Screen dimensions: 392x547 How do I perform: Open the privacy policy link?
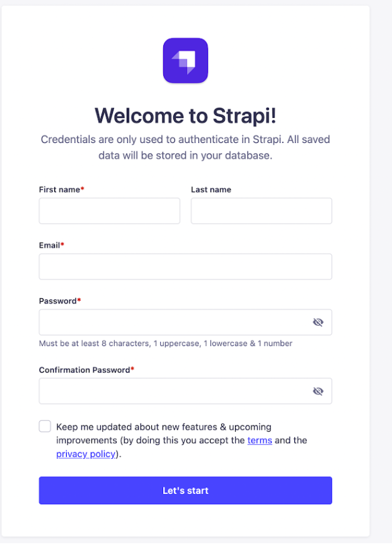click(85, 454)
